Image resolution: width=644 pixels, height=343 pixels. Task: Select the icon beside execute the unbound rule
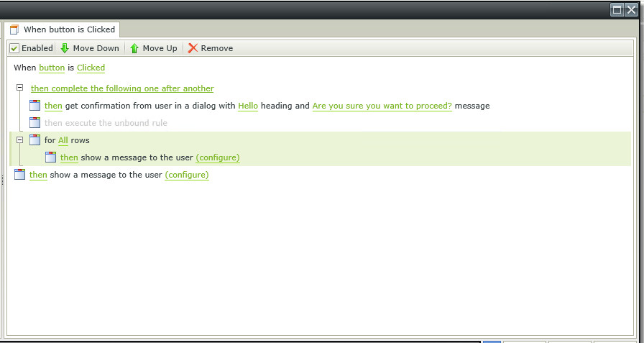(35, 123)
